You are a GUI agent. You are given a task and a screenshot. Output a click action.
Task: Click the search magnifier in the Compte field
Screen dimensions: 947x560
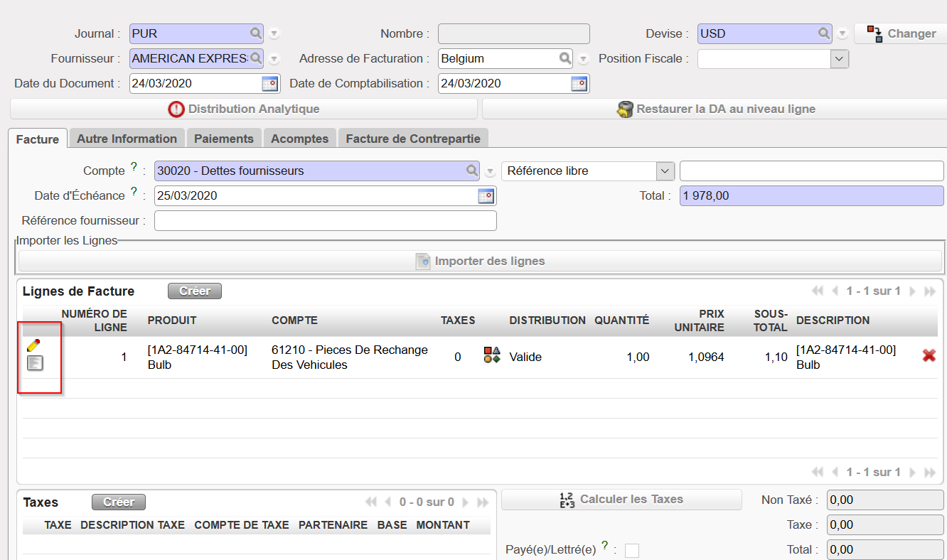coord(472,171)
